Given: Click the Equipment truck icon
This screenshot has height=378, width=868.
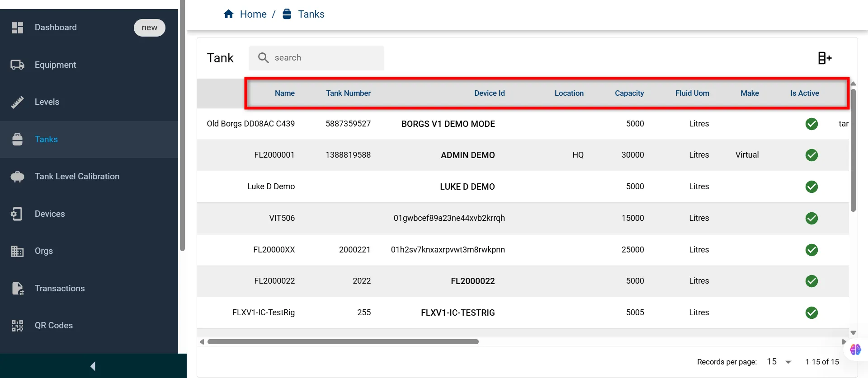Looking at the screenshot, I should (x=17, y=65).
